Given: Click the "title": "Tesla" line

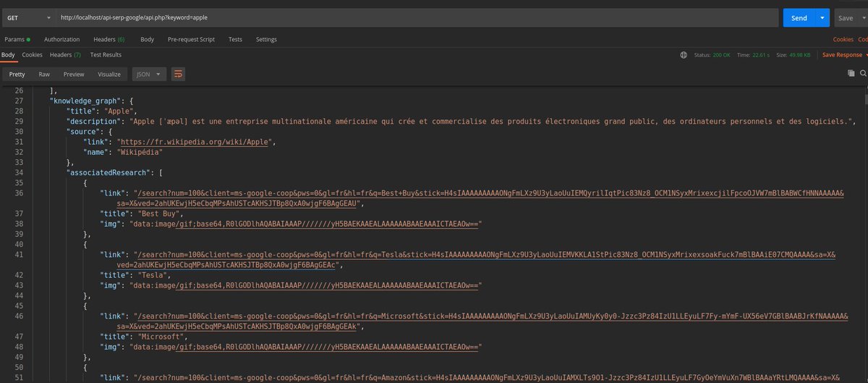Looking at the screenshot, I should click(x=135, y=275).
